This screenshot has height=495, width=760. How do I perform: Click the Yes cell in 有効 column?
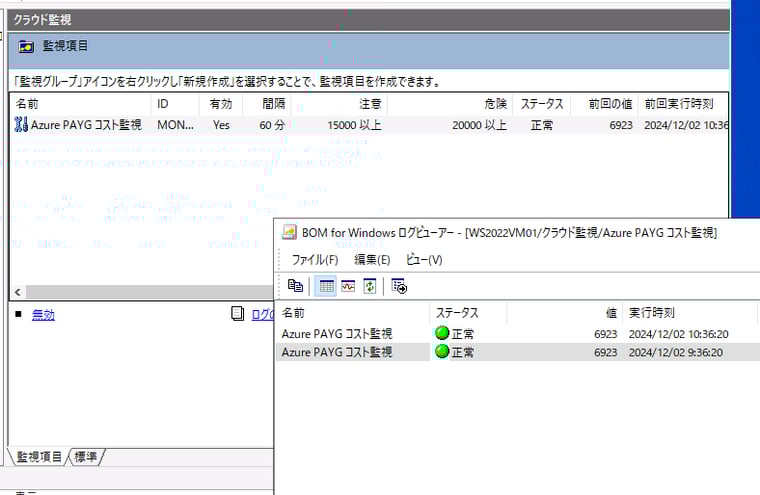tap(221, 125)
